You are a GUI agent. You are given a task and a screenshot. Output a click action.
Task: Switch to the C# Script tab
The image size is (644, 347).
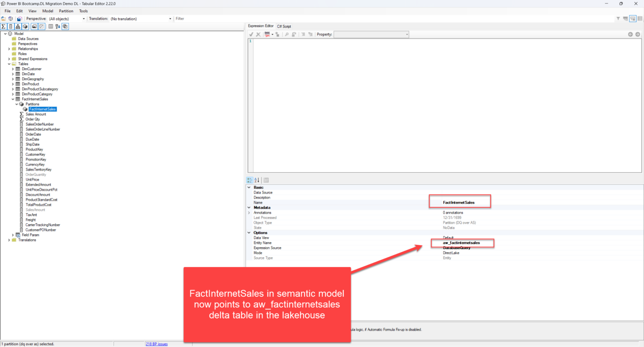click(284, 26)
